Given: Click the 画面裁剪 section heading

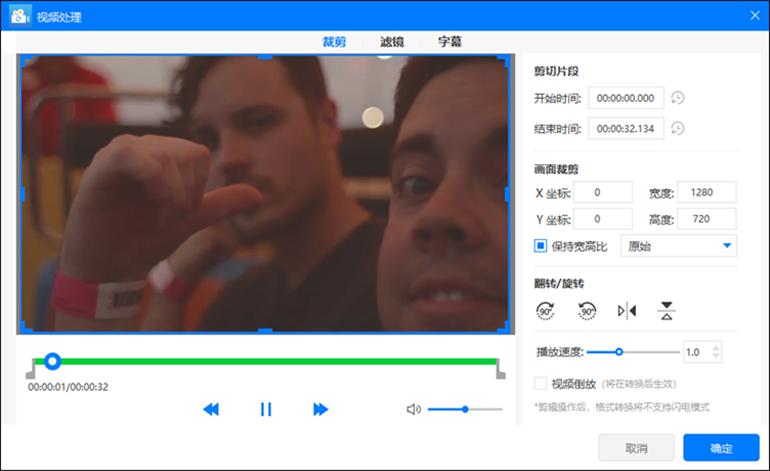Looking at the screenshot, I should [x=556, y=169].
